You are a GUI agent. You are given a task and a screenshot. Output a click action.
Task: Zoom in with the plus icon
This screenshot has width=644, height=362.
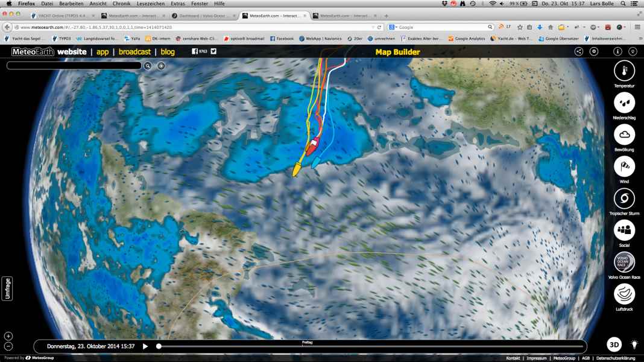coord(8,336)
